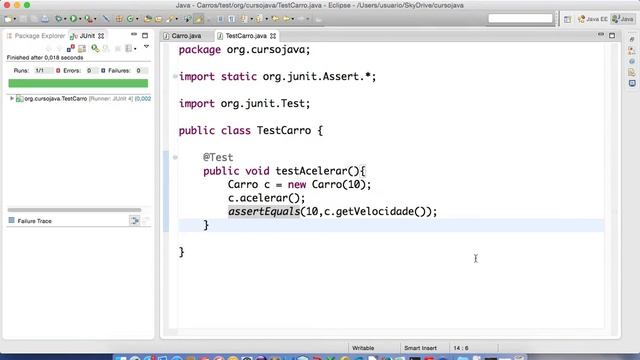The image size is (640, 360).
Task: Minimize the JUnit view panel
Action: tap(134, 34)
